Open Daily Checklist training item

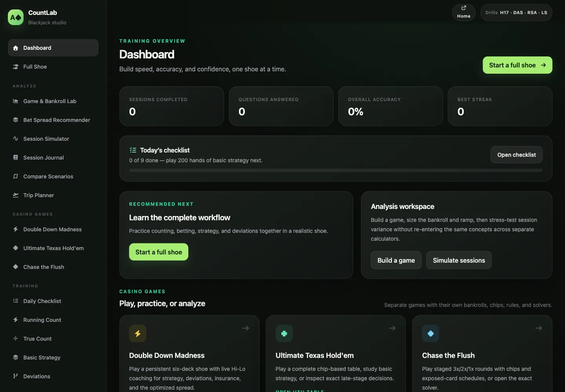pyautogui.click(x=53, y=301)
